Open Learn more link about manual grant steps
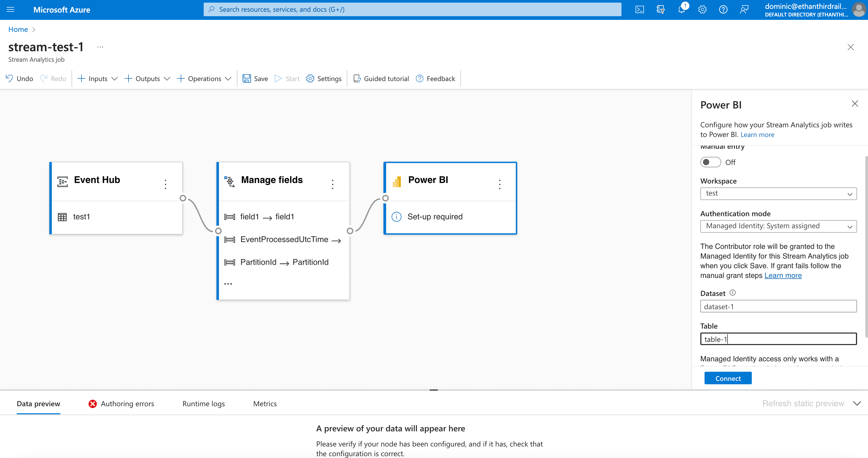Viewport: 868px width, 458px height. 783,276
